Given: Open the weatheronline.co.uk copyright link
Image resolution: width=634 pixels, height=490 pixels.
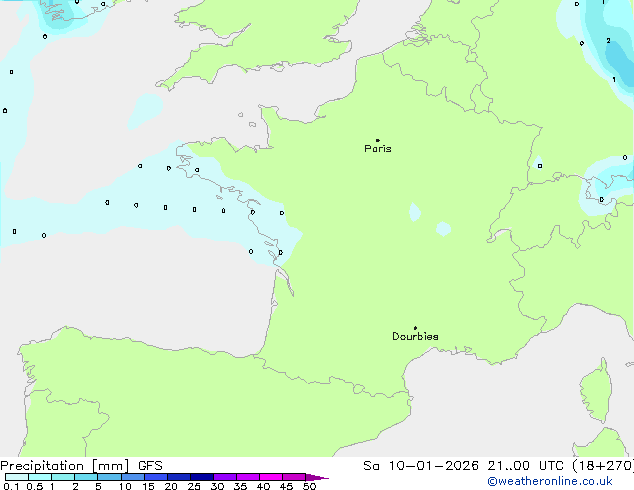Looking at the screenshot, I should [550, 481].
